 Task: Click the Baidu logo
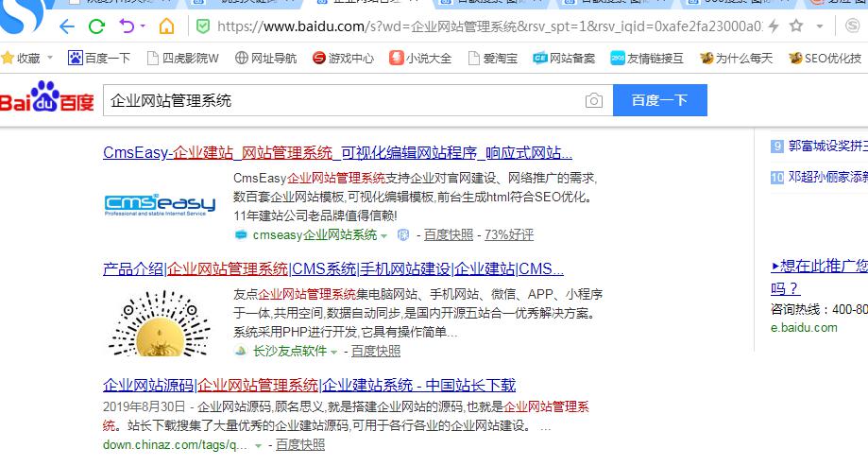tap(47, 99)
